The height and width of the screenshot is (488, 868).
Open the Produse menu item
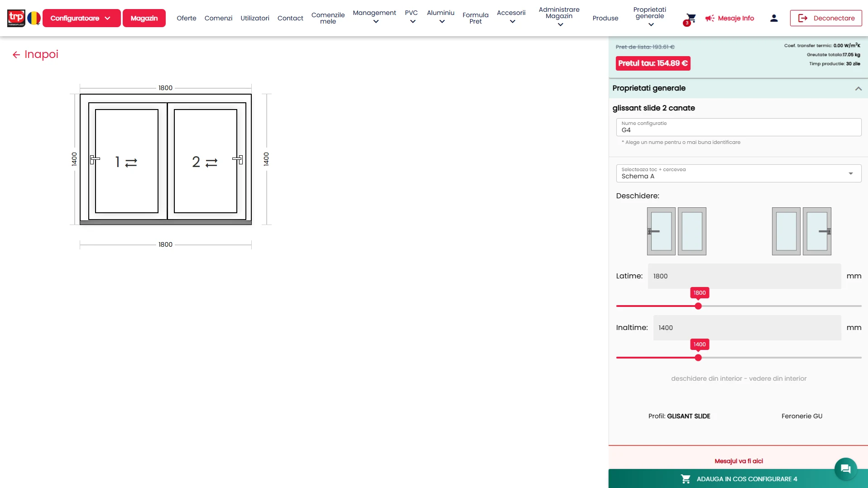pos(605,18)
